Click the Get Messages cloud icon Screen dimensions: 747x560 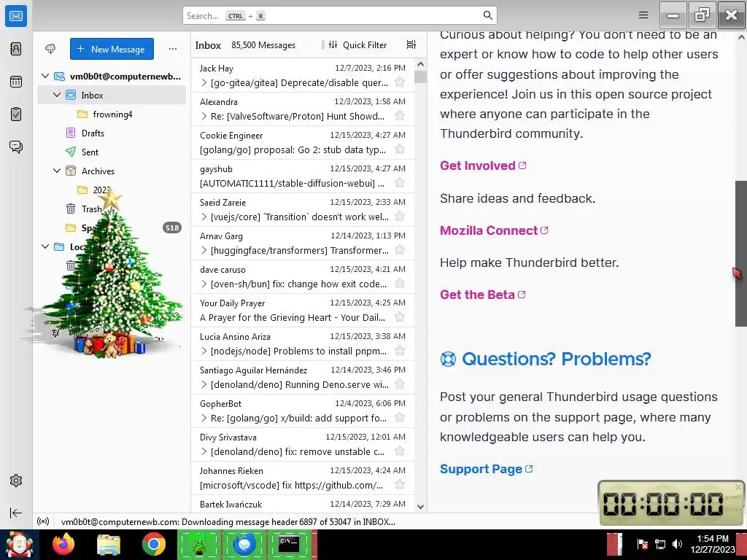coord(50,49)
